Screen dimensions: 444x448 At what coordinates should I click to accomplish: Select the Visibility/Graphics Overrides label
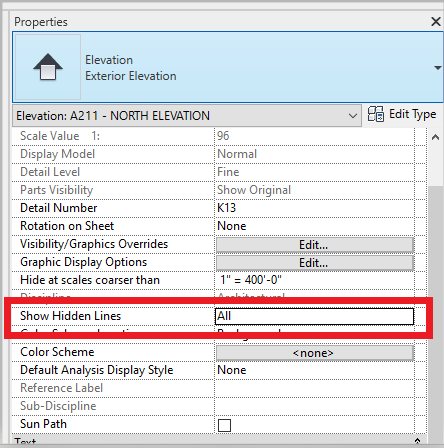click(x=94, y=244)
